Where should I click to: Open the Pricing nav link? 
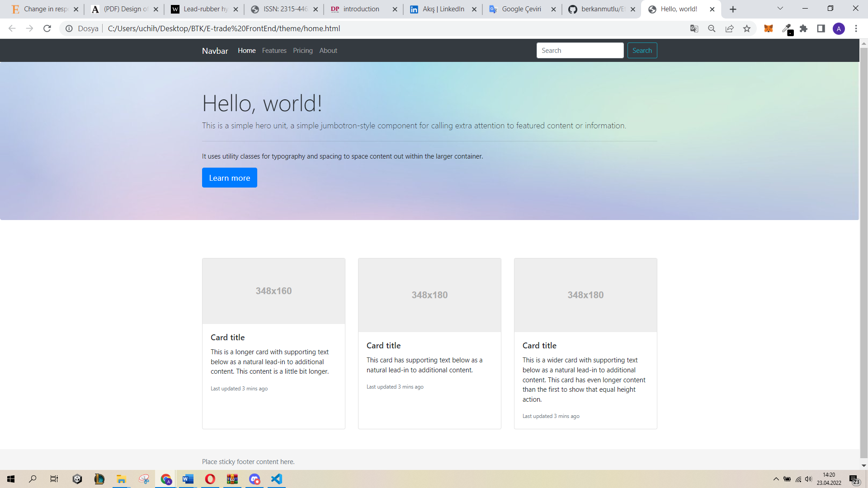coord(302,51)
